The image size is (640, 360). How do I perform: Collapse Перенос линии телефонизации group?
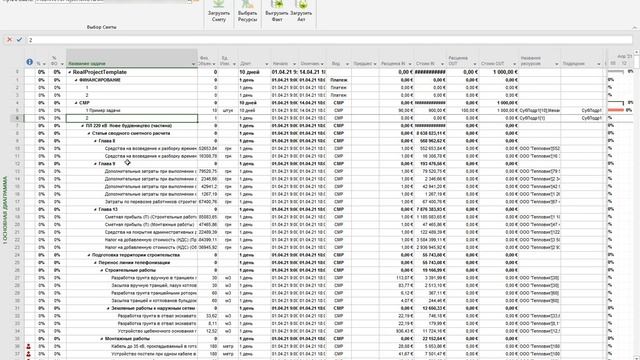(96, 263)
